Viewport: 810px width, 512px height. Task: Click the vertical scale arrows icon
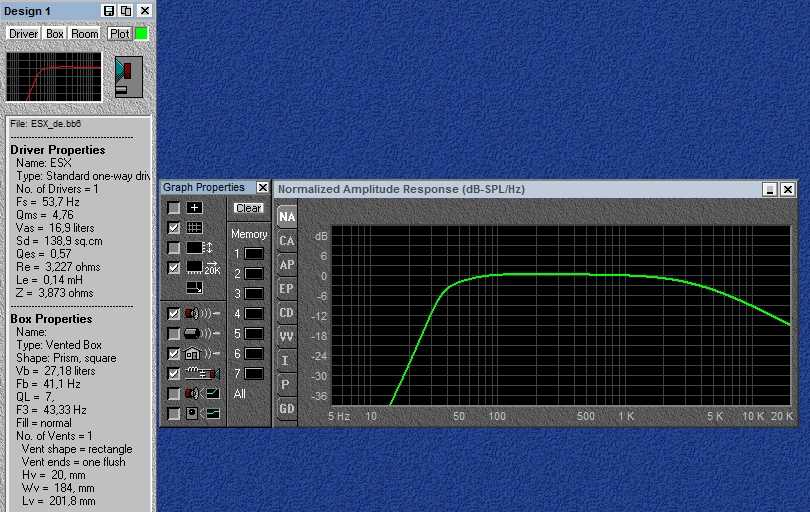coord(199,248)
